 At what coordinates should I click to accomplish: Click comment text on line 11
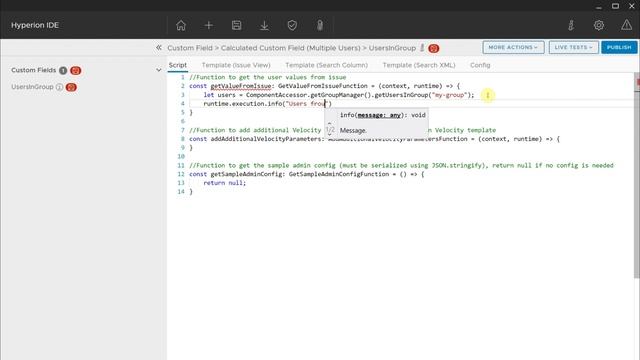click(401, 165)
